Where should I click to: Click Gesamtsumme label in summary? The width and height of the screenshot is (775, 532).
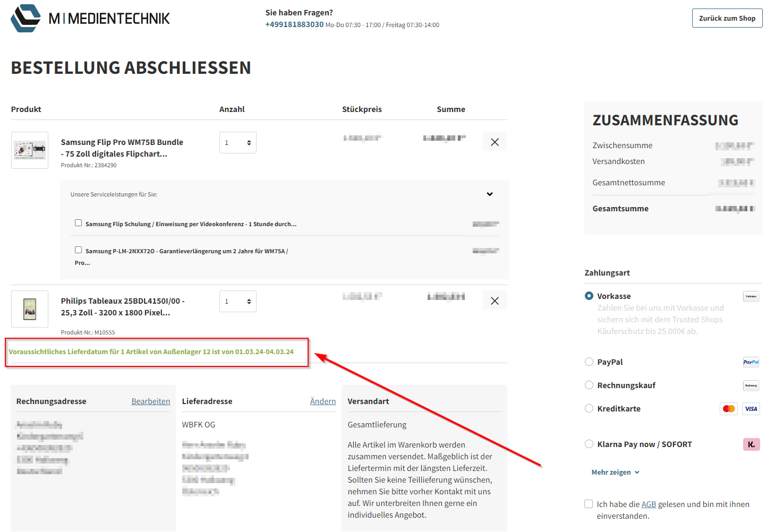(x=620, y=209)
